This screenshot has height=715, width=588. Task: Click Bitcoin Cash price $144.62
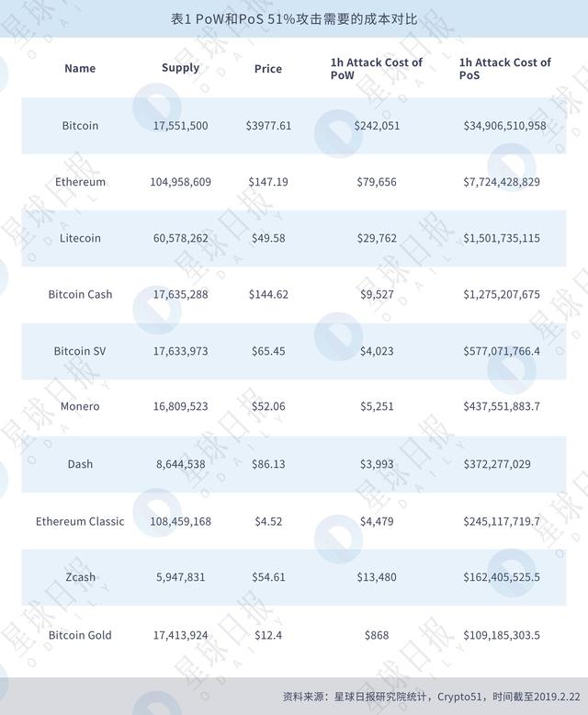pyautogui.click(x=268, y=295)
